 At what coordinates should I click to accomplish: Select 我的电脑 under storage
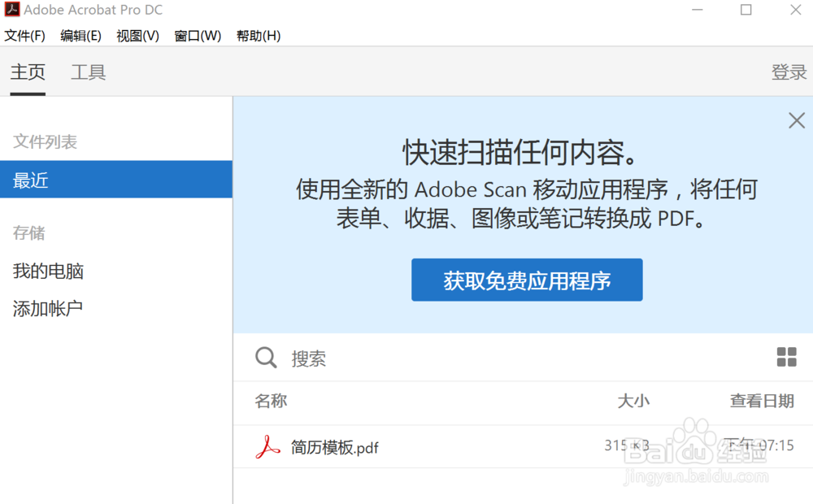click(x=48, y=271)
